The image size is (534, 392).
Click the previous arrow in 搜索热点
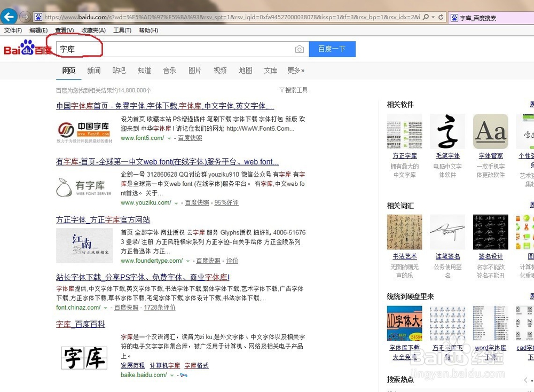tap(526, 380)
